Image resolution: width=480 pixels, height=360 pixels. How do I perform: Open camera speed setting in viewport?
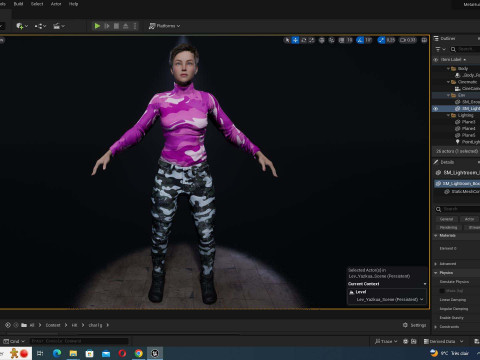coord(408,40)
